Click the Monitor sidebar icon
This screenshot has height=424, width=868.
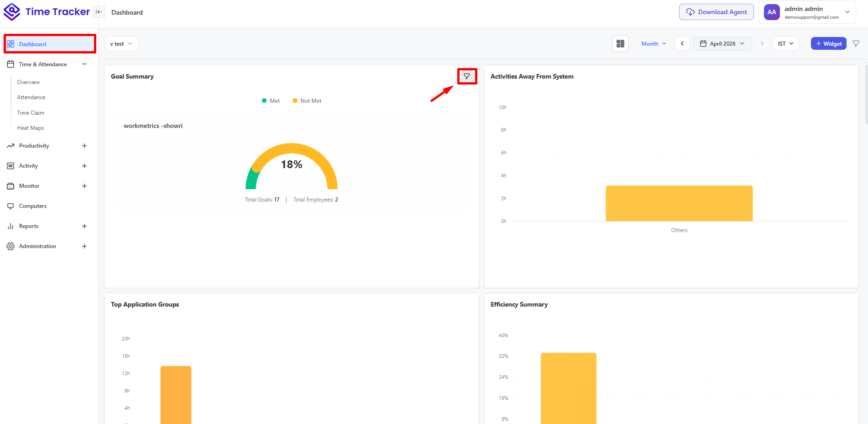[10, 186]
